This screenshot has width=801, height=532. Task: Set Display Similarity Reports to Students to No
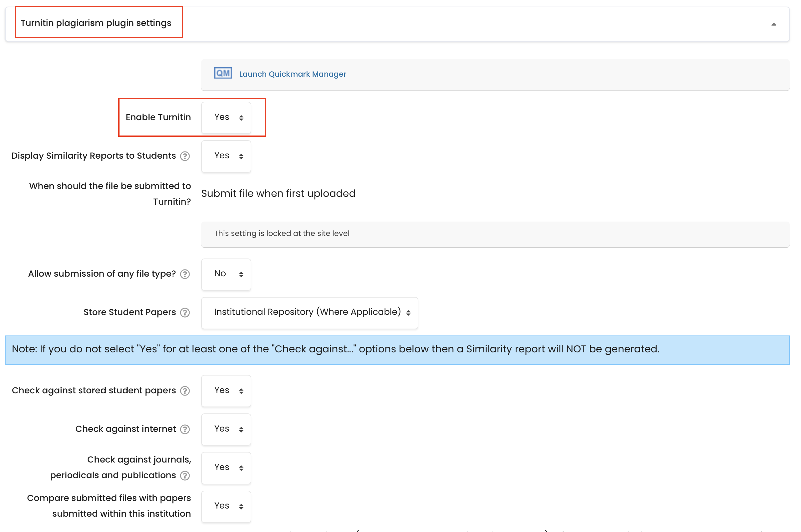226,156
